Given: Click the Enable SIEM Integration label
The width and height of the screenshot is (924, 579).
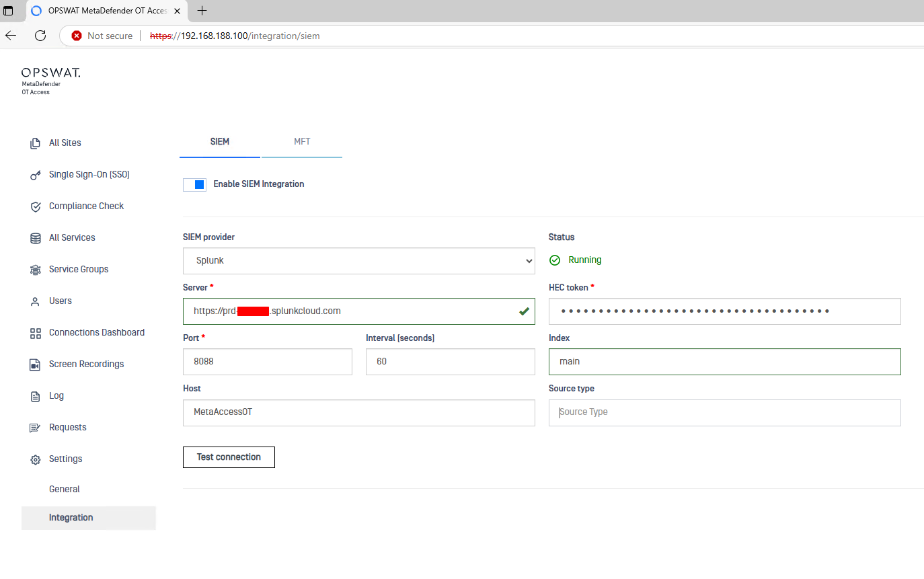Looking at the screenshot, I should tap(259, 184).
